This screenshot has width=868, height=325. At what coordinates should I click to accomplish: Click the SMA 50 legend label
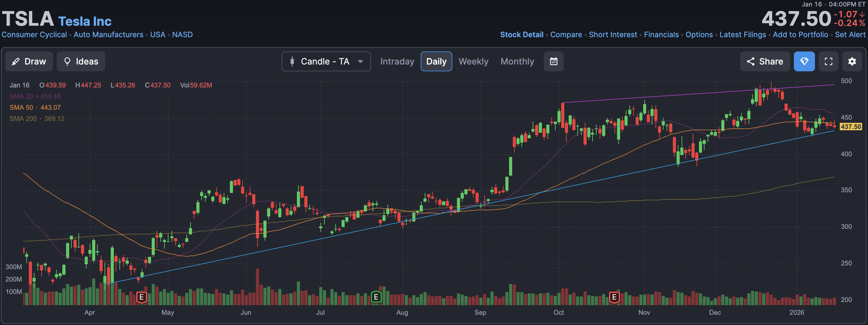[21, 107]
